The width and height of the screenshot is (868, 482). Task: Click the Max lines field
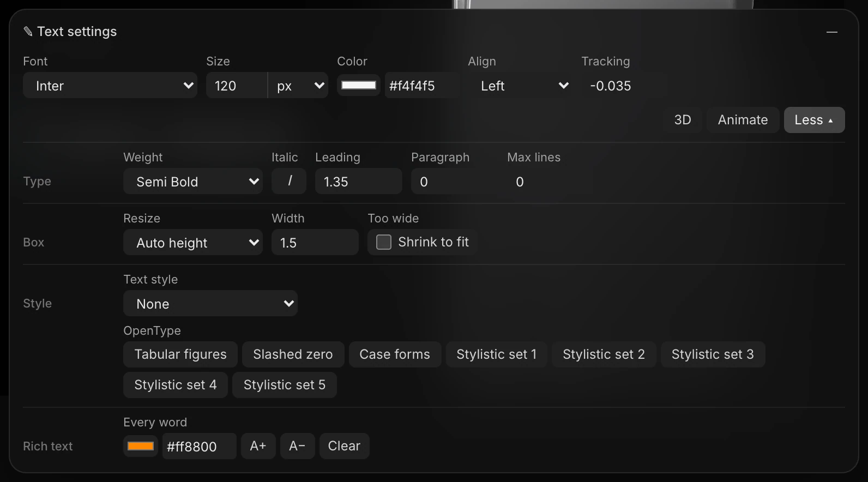[x=551, y=181]
